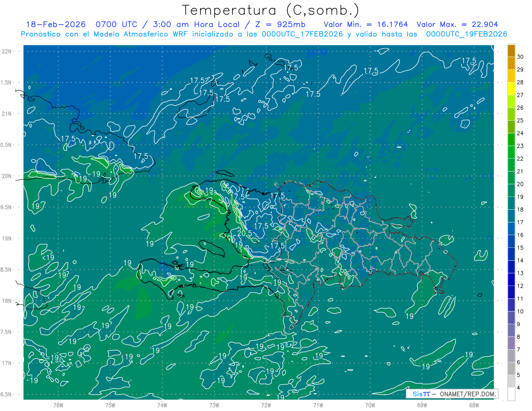The image size is (532, 411).
Task: Click the "70W" longitude label
Action: point(370,405)
